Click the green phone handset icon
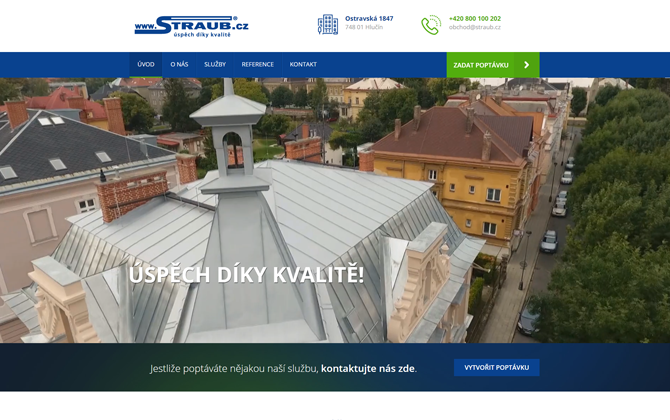 [x=431, y=24]
